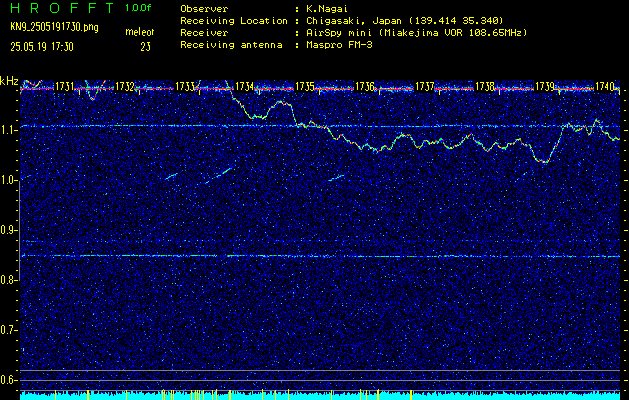Screen dimensions: 629x400
Task: Click the meteor count value 23
Action: [x=145, y=47]
